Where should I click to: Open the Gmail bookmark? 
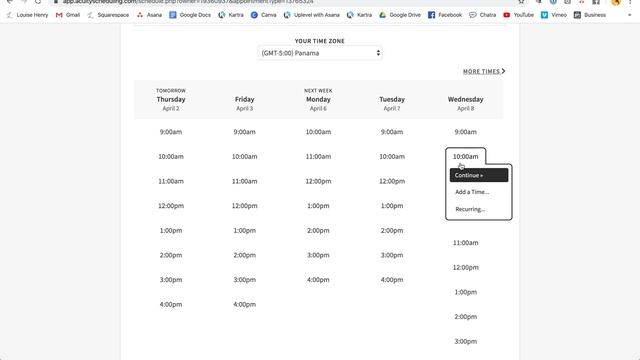pyautogui.click(x=68, y=15)
